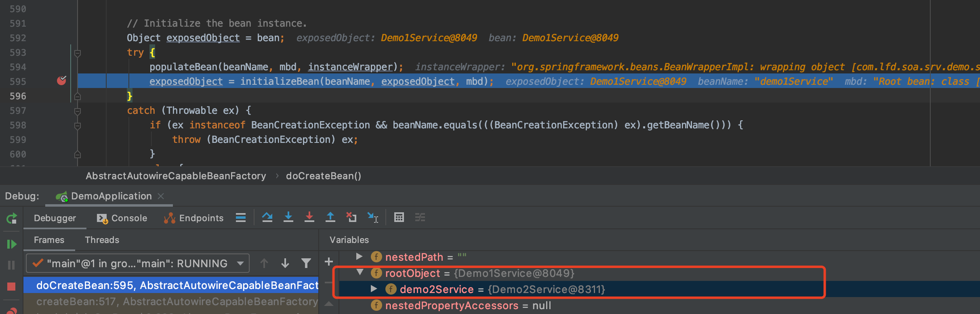The image size is (980, 314).
Task: Click the Step Over debugger icon
Action: [267, 218]
